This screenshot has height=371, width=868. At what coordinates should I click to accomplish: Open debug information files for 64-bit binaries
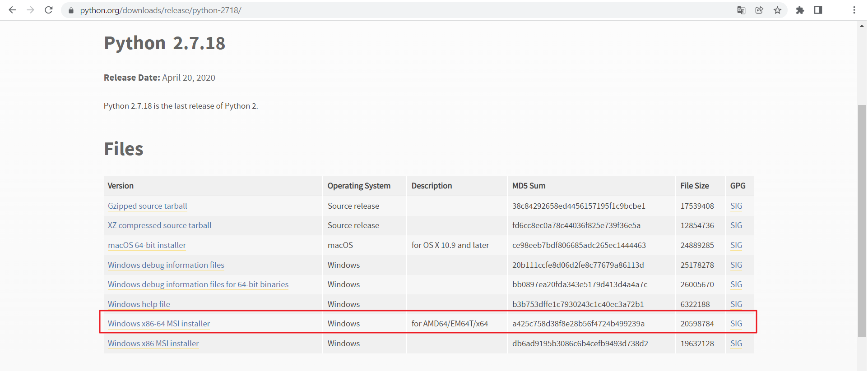[x=198, y=284]
